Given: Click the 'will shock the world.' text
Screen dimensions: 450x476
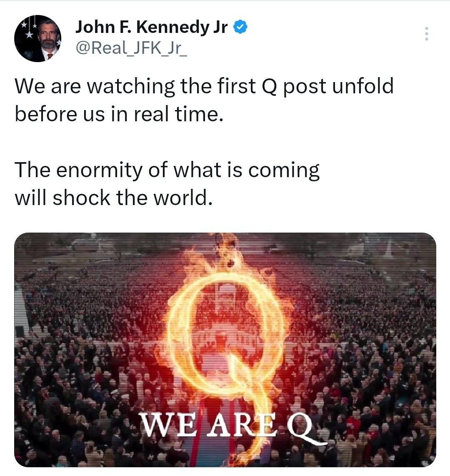Looking at the screenshot, I should (113, 198).
